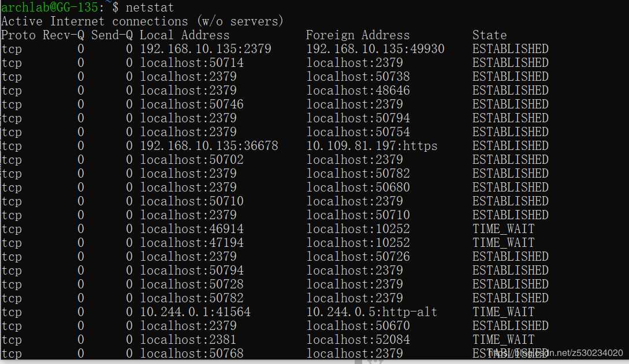The height and width of the screenshot is (364, 629).
Task: Click the csdn.net watermark link
Action: pos(556,353)
